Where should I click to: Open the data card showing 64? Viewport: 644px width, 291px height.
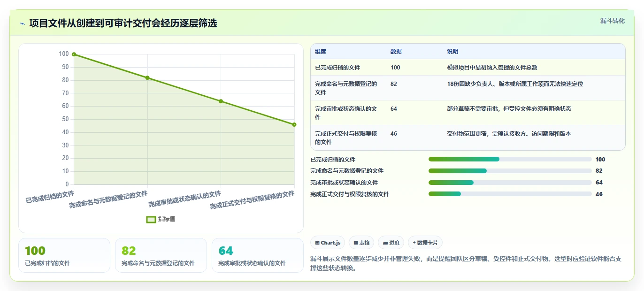click(258, 255)
